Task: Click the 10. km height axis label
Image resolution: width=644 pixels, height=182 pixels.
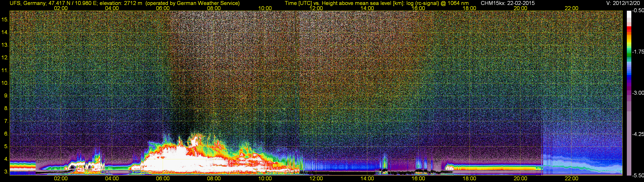Action: [5, 83]
